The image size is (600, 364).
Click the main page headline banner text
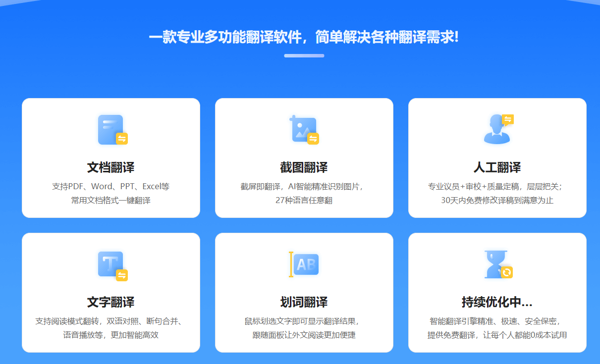coord(300,38)
